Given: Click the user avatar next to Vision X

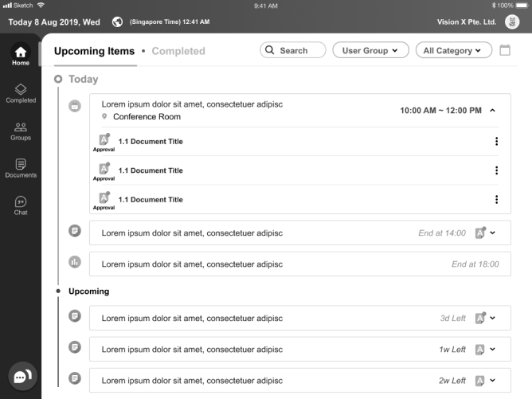Looking at the screenshot, I should tap(512, 22).
